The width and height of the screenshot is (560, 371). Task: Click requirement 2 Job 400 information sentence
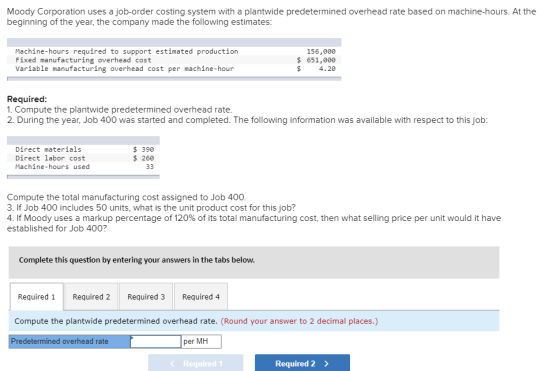247,120
